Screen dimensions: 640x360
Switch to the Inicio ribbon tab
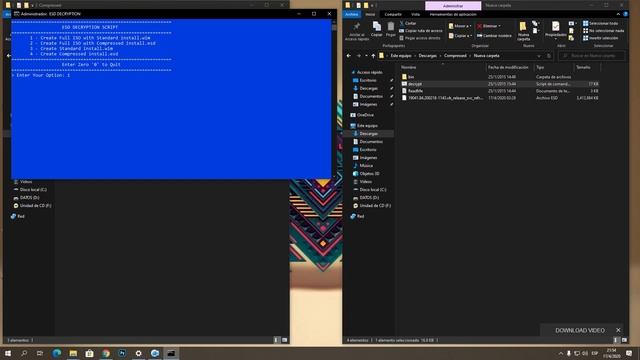click(370, 14)
